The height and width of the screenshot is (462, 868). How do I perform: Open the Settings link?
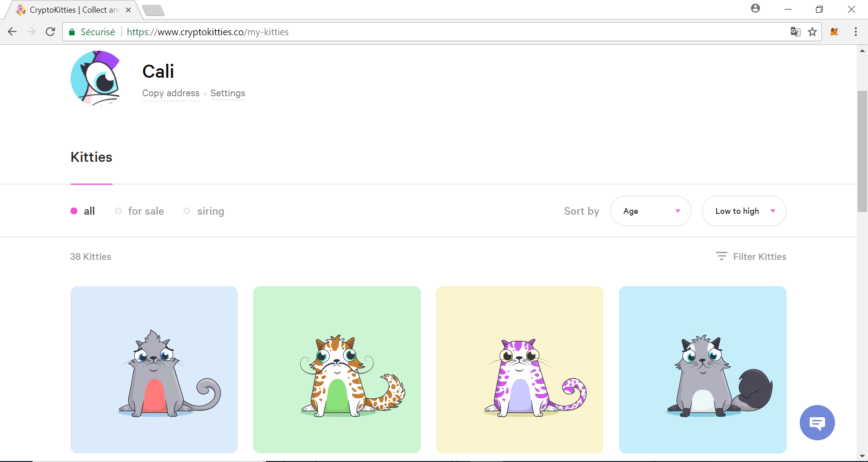(228, 93)
